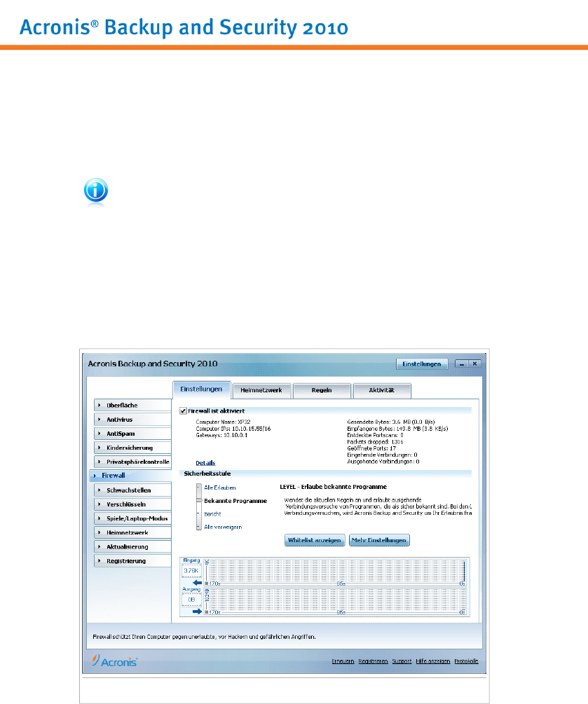Click the 0B outgoing rate value
The height and width of the screenshot is (704, 588).
191,600
